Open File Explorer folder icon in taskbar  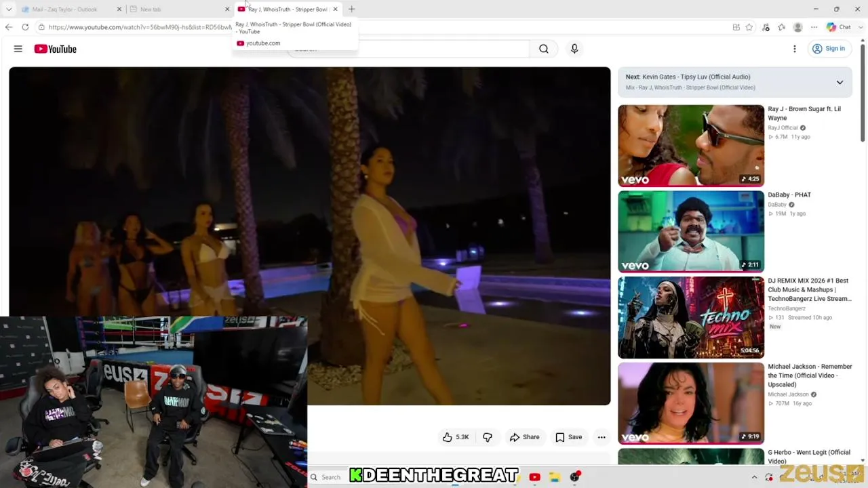coord(554,477)
